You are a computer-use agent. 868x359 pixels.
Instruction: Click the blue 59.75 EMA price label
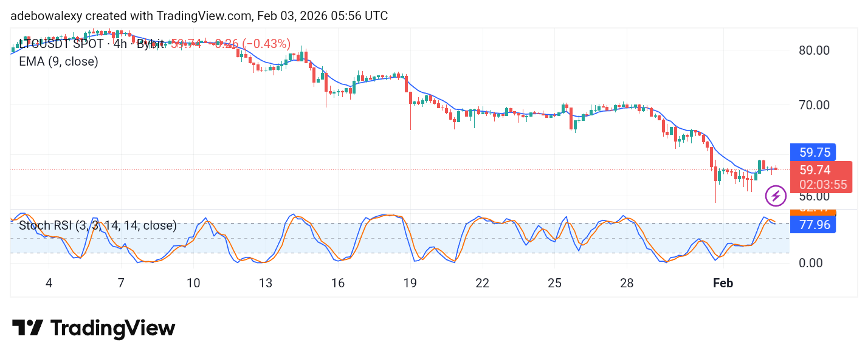tap(813, 152)
